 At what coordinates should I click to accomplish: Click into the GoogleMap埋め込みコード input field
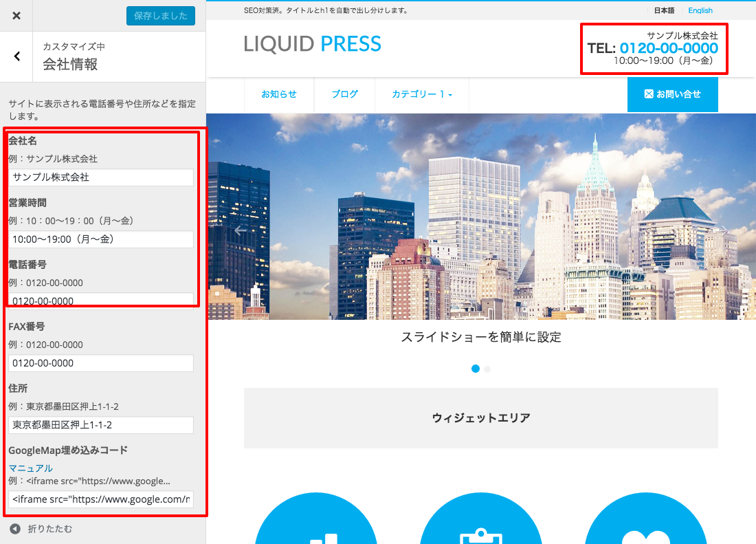click(101, 499)
